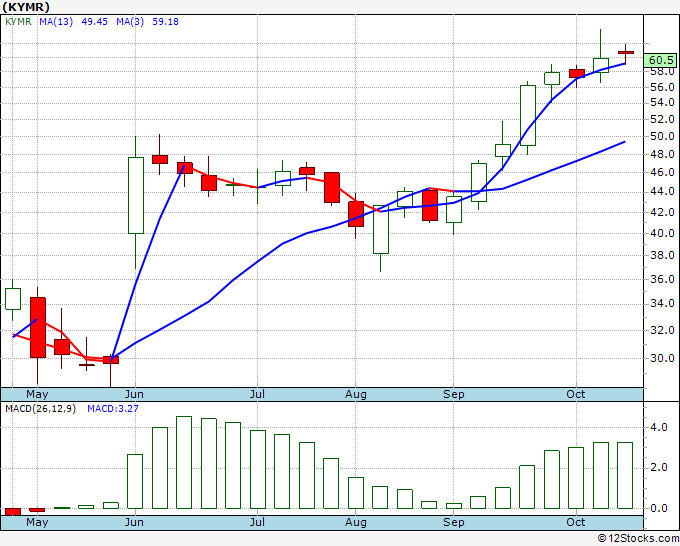The width and height of the screenshot is (680, 546).
Task: Click the (KYMR) chart title
Action: point(26,7)
